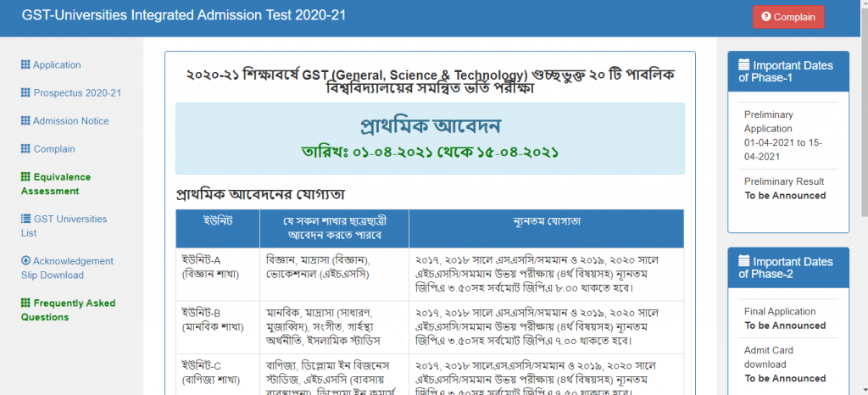868x395 pixels.
Task: Click the ২০২০-২১ শিক্ষাবর্ষে GST main page heading
Action: tap(430, 81)
